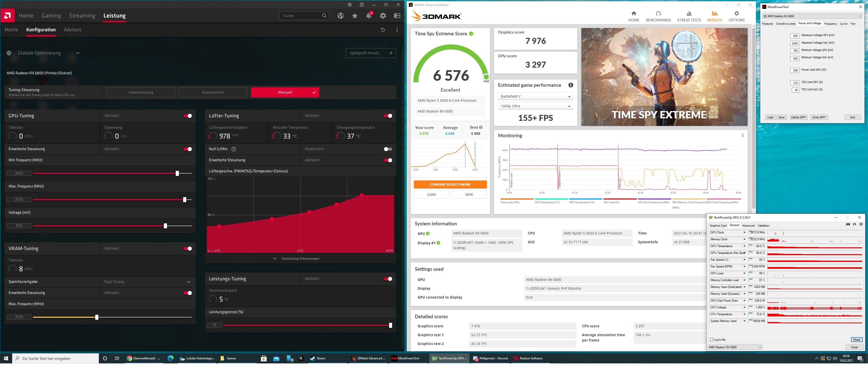
Task: Click SAVE button in 3DMark results
Action: (469, 195)
